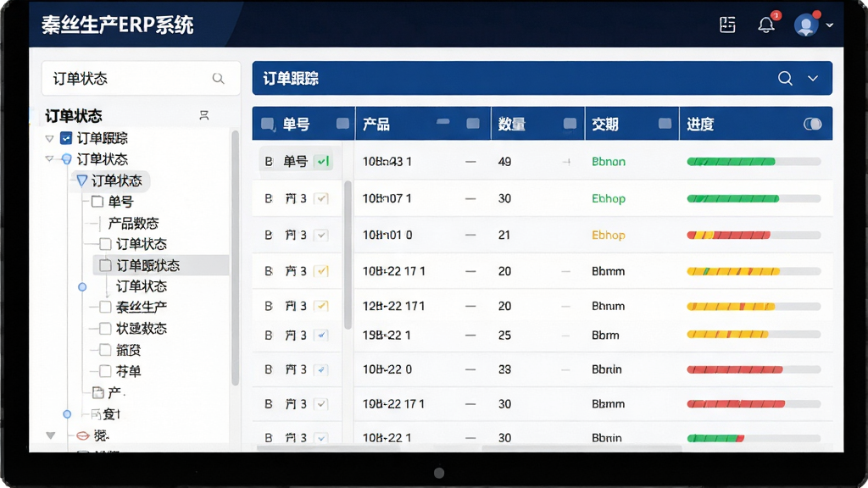Check the sidebar 订单状态 checkbox
868x488 pixels.
click(105, 244)
